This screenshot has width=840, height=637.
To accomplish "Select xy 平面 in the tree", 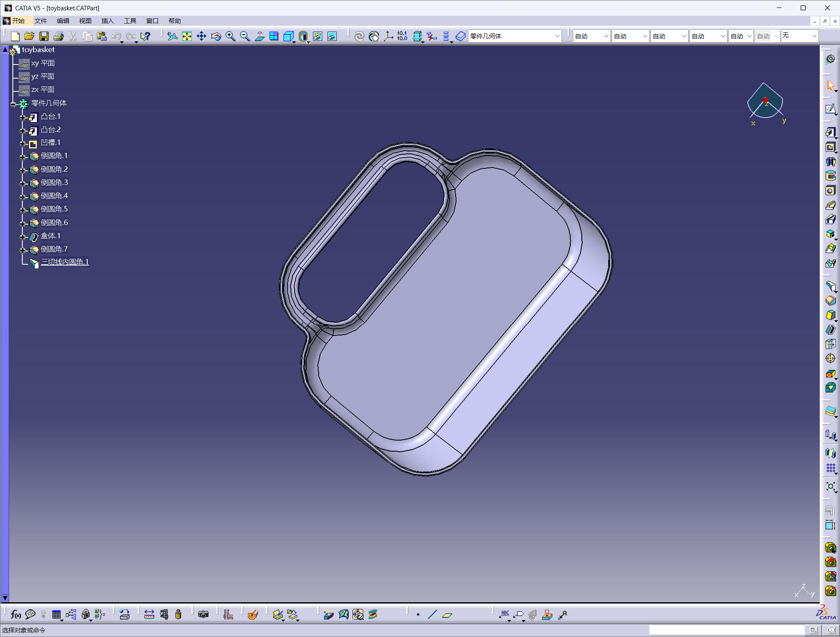I will (x=43, y=63).
